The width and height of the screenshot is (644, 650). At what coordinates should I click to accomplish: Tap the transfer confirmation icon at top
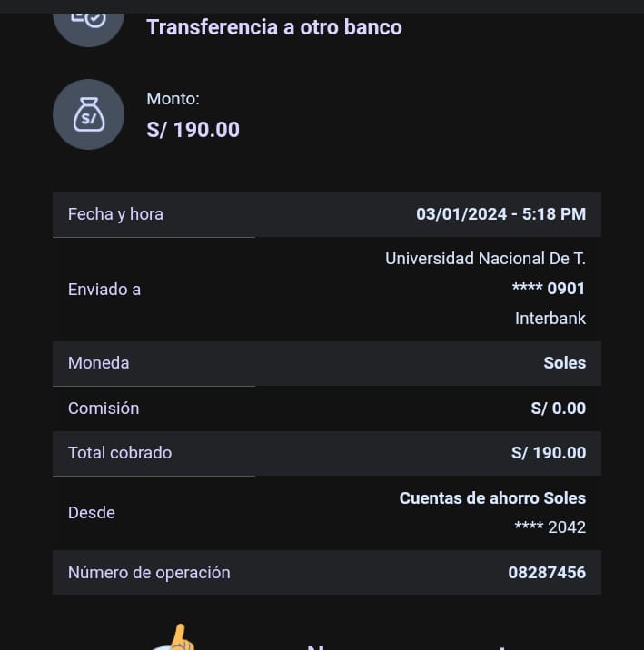coord(88,20)
